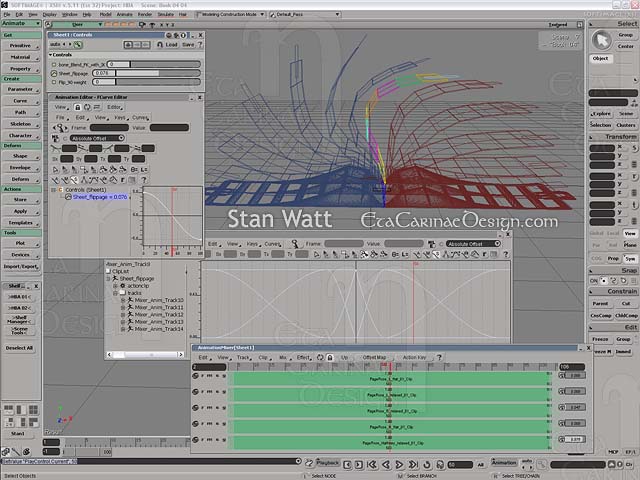
Task: Toggle the bone_Blend_FK_with_IK checkbox
Action: pos(54,64)
